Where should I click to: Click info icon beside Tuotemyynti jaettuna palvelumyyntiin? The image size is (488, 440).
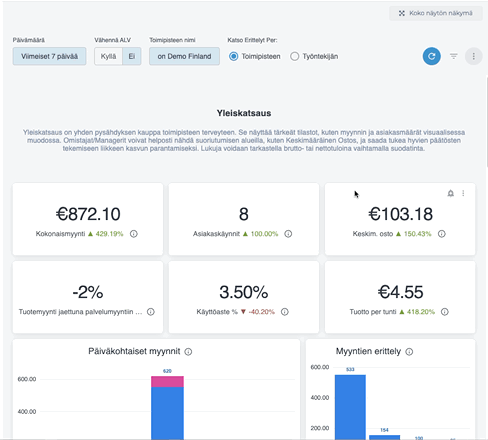click(x=151, y=312)
